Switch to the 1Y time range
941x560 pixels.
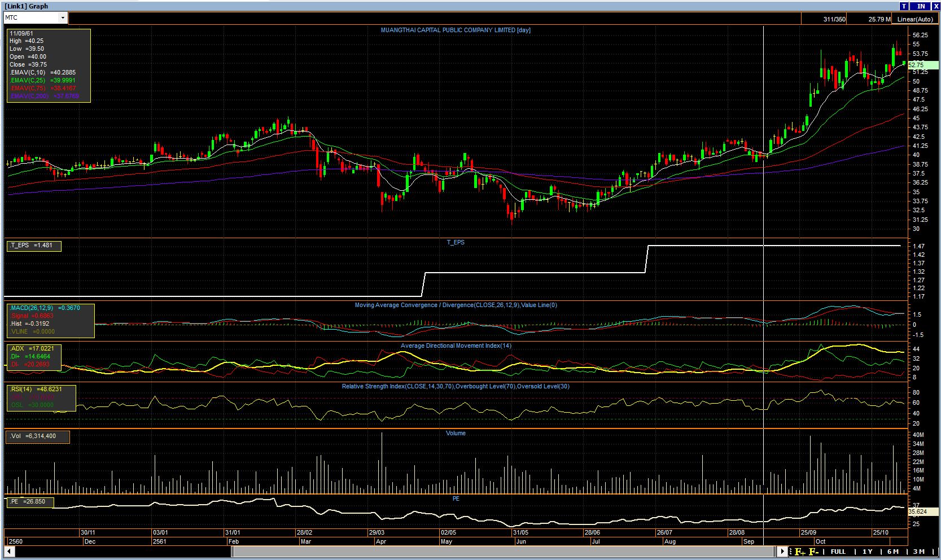(867, 552)
